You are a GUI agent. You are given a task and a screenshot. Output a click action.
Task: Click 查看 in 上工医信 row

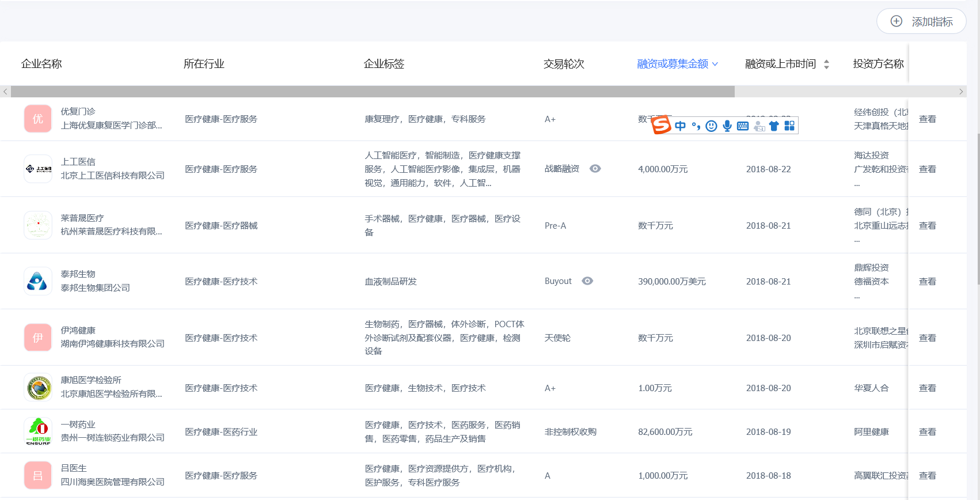coord(927,169)
